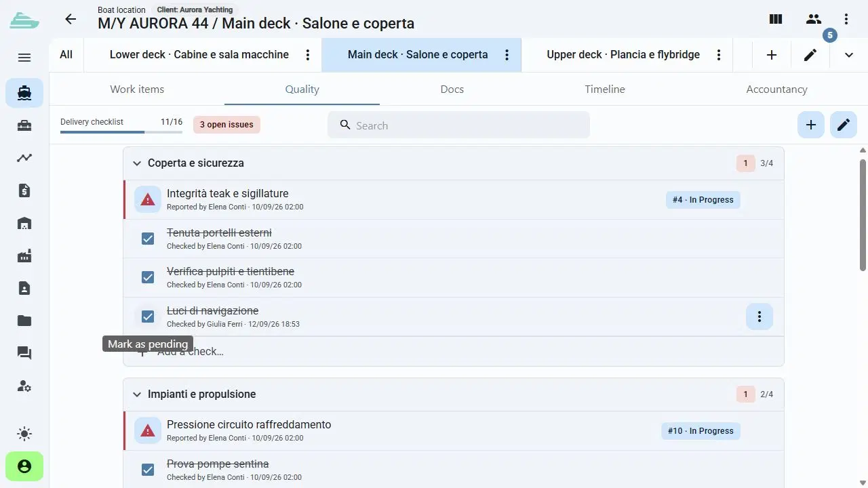Edit the checklist with the pencil button

[x=844, y=125]
